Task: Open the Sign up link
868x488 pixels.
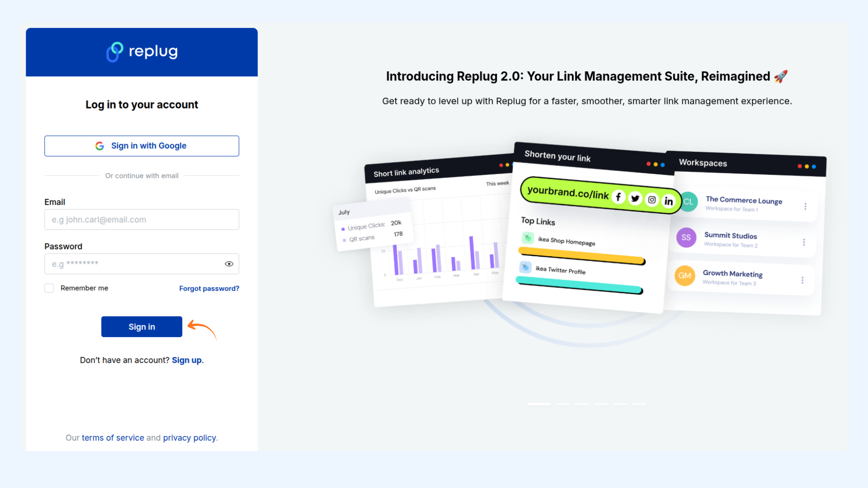Action: point(186,360)
